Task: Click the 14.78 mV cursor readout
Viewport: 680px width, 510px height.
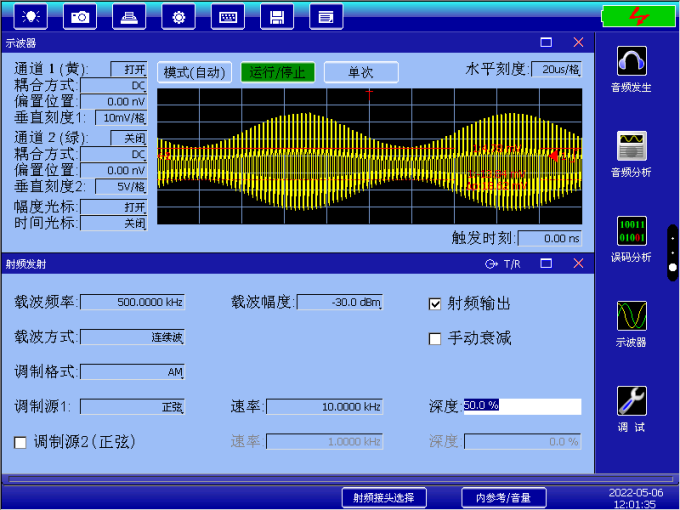Action: [496, 149]
